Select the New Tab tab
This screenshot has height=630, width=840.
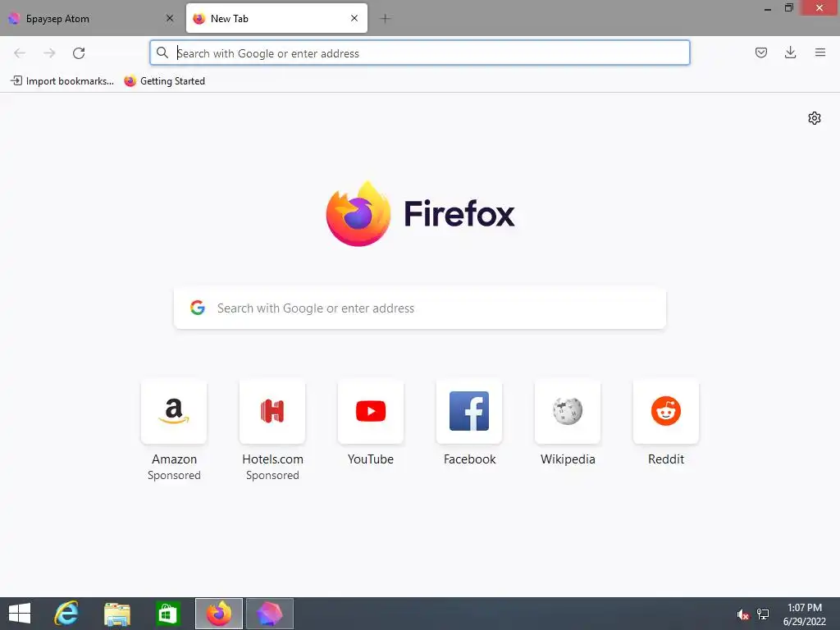pyautogui.click(x=276, y=19)
